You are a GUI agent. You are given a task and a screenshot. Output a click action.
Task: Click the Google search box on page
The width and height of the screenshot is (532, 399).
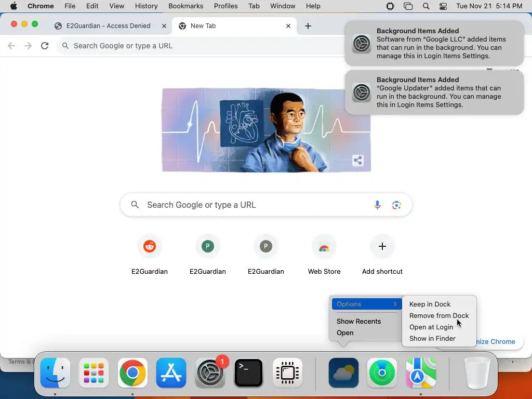(266, 205)
